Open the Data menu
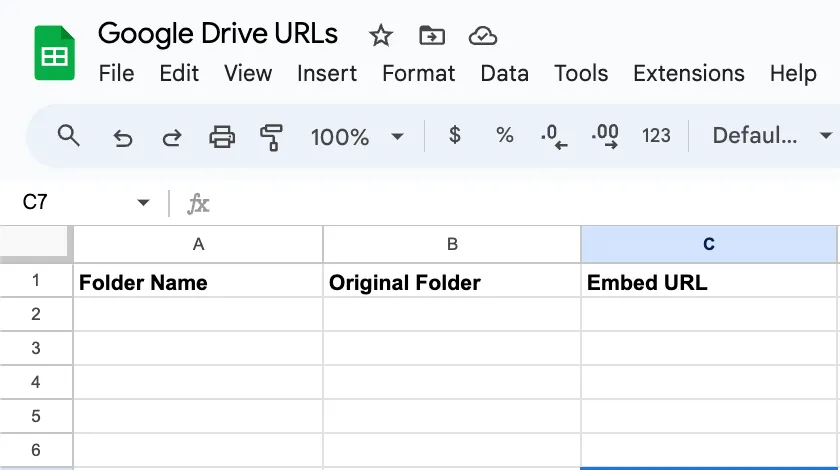This screenshot has height=470, width=840. 504,73
